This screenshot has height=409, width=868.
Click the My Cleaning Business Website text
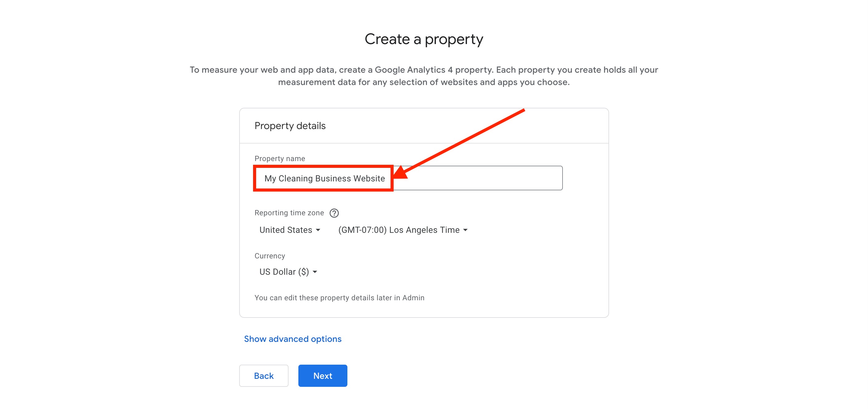point(325,178)
